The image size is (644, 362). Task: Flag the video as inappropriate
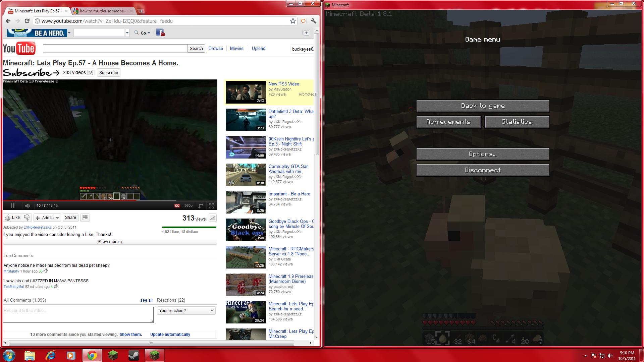coord(85,218)
